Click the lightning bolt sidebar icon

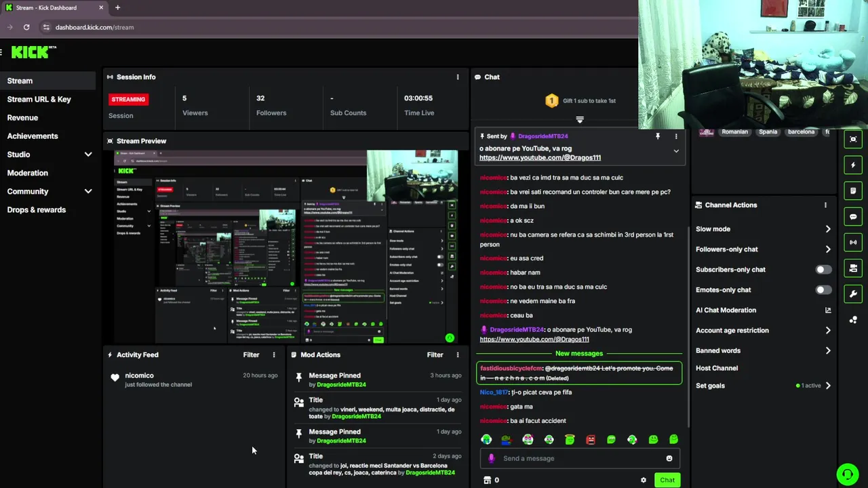click(853, 165)
